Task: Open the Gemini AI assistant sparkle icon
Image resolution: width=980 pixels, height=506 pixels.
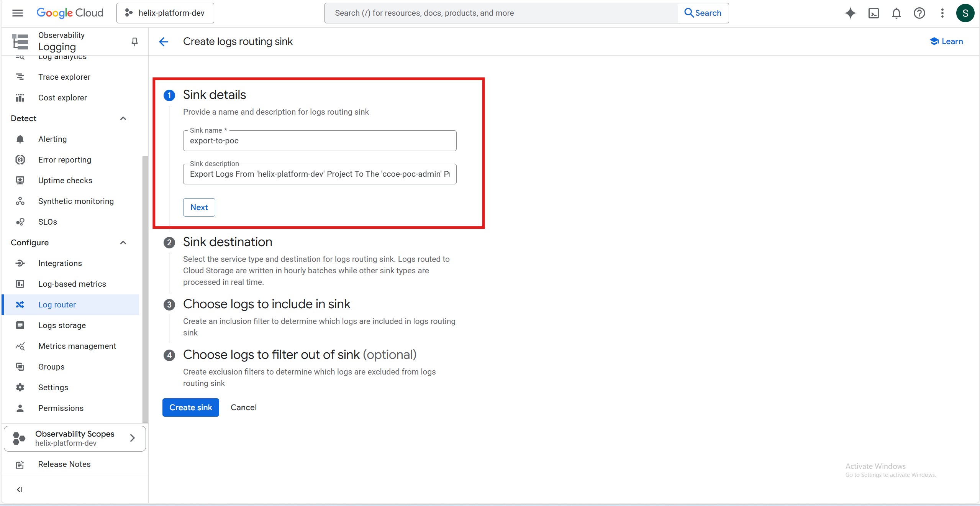Action: click(850, 13)
